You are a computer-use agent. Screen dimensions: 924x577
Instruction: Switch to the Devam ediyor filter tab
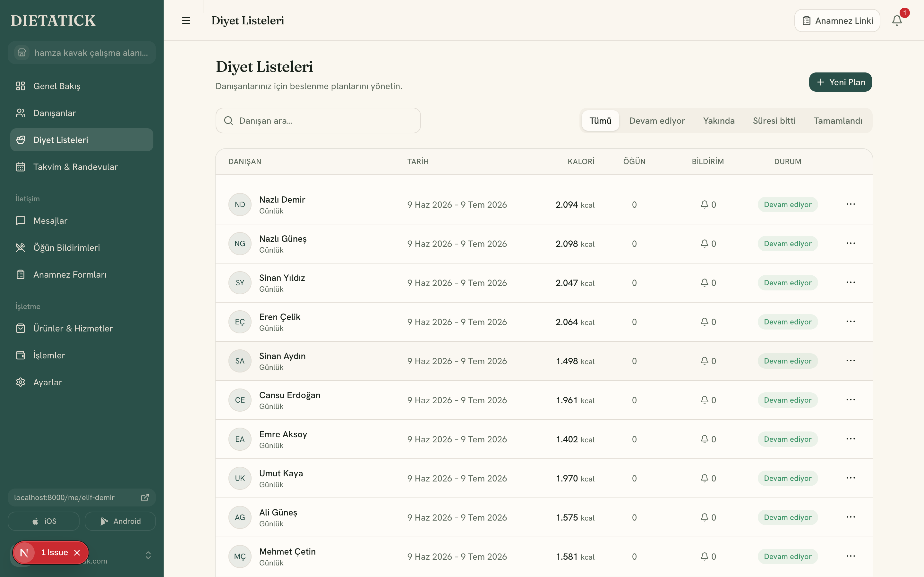[x=657, y=121]
